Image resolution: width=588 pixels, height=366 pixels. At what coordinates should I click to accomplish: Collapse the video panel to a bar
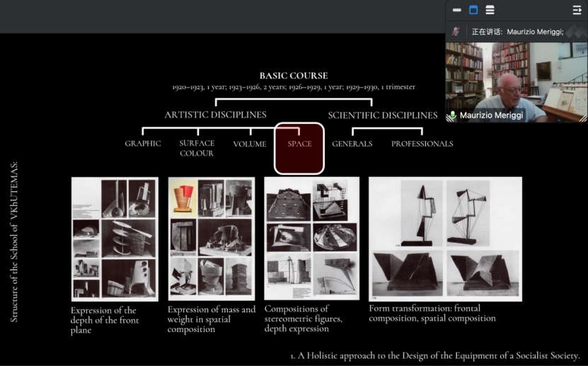[457, 10]
